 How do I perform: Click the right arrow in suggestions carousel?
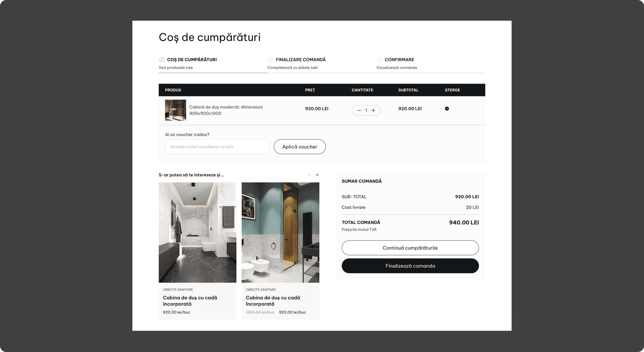317,175
